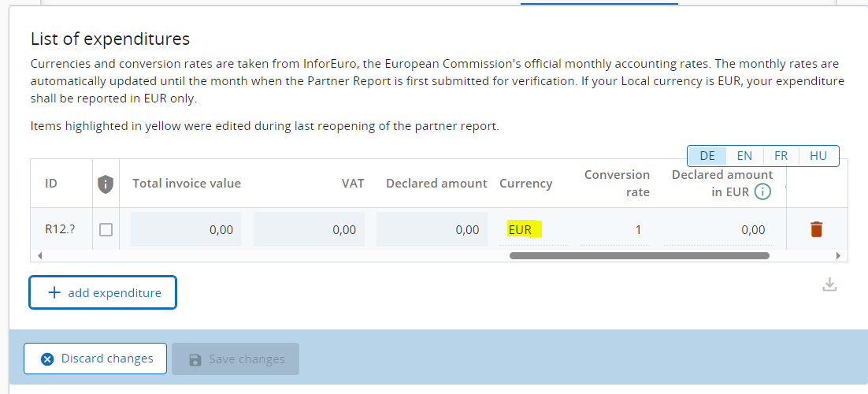Select the FR language option
Image resolution: width=868 pixels, height=394 pixels.
(x=781, y=156)
